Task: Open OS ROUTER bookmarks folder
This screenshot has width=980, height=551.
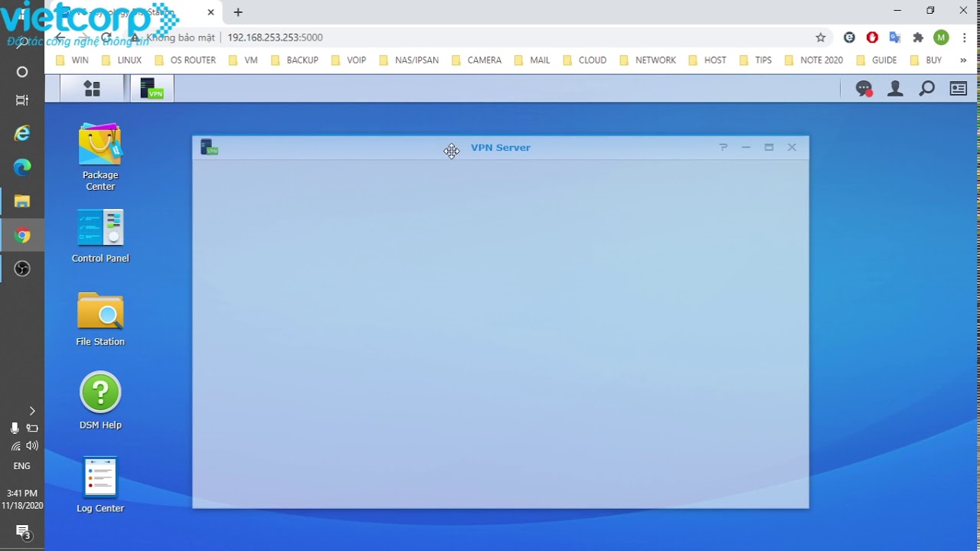Action: pos(185,60)
